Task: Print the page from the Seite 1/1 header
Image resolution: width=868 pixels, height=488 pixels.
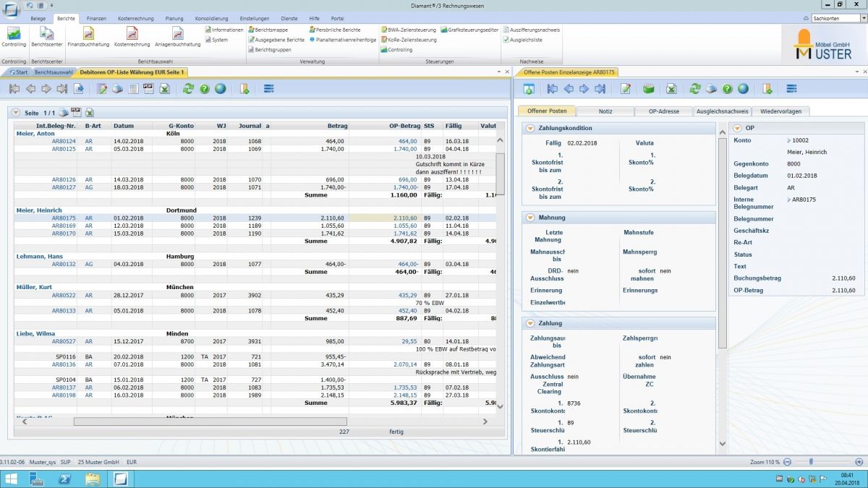Action: point(64,113)
